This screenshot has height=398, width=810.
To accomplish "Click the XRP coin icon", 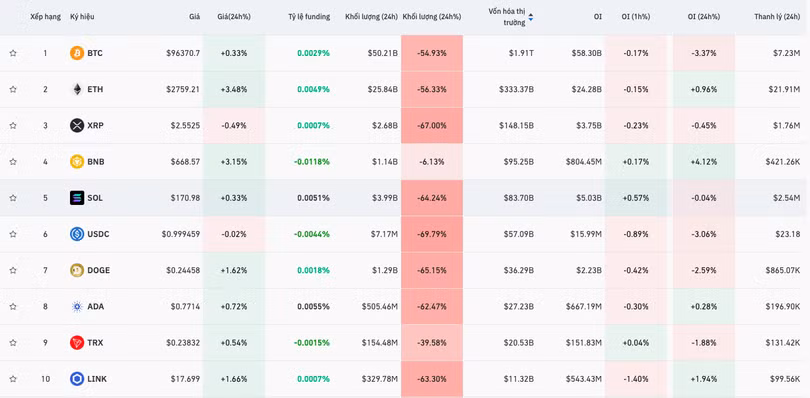I will (77, 126).
